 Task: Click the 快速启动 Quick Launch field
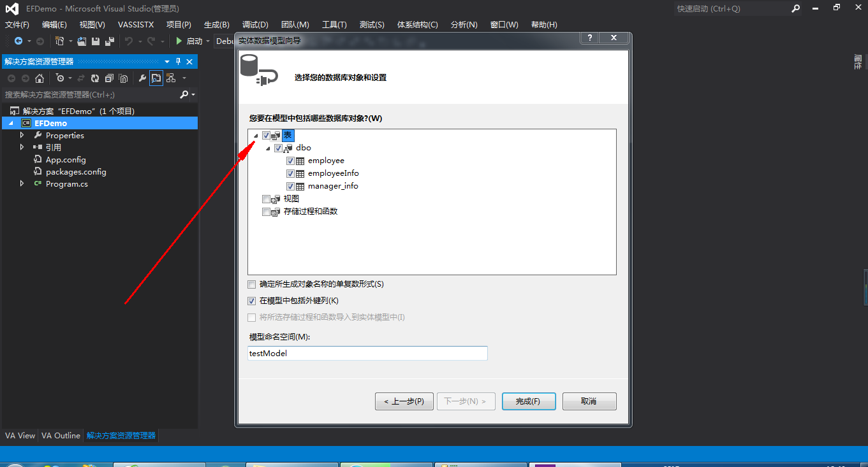pos(732,8)
